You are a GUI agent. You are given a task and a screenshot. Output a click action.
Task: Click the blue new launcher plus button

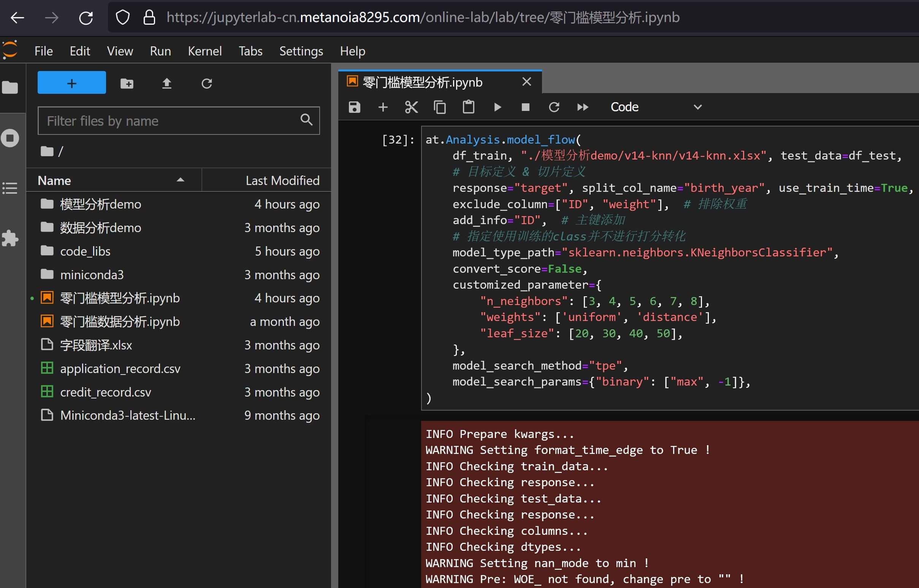72,82
